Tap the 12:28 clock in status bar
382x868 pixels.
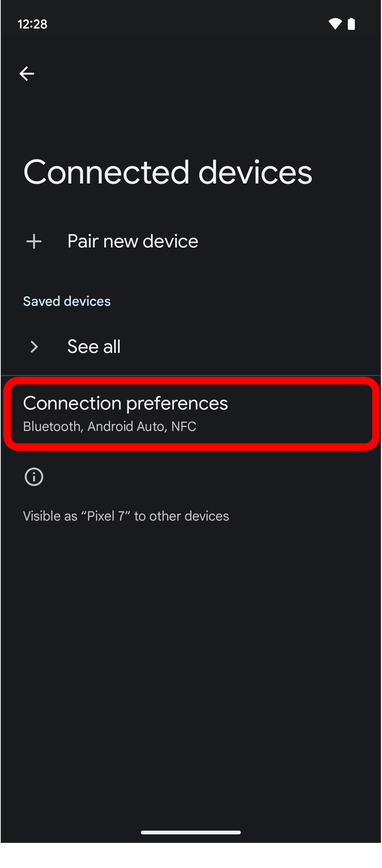(x=32, y=24)
